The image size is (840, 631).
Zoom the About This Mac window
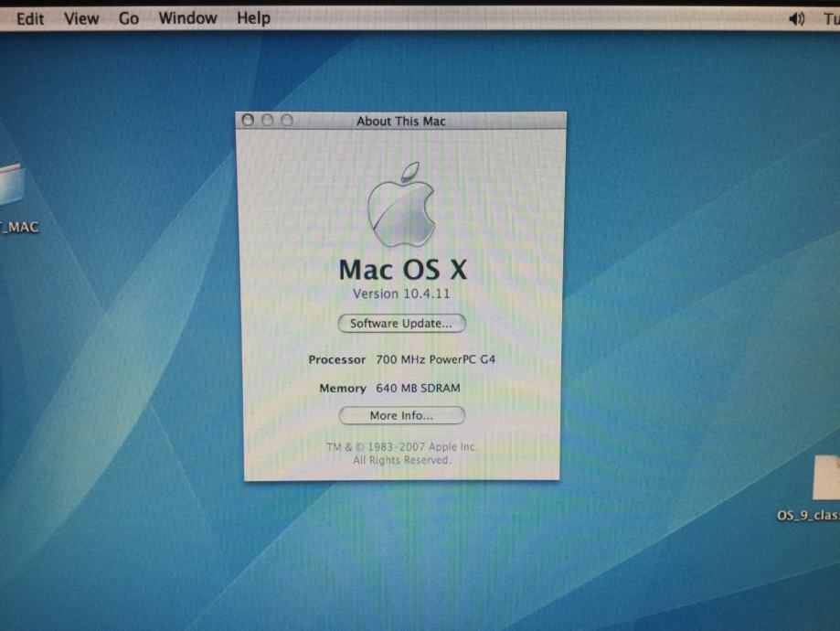point(287,120)
